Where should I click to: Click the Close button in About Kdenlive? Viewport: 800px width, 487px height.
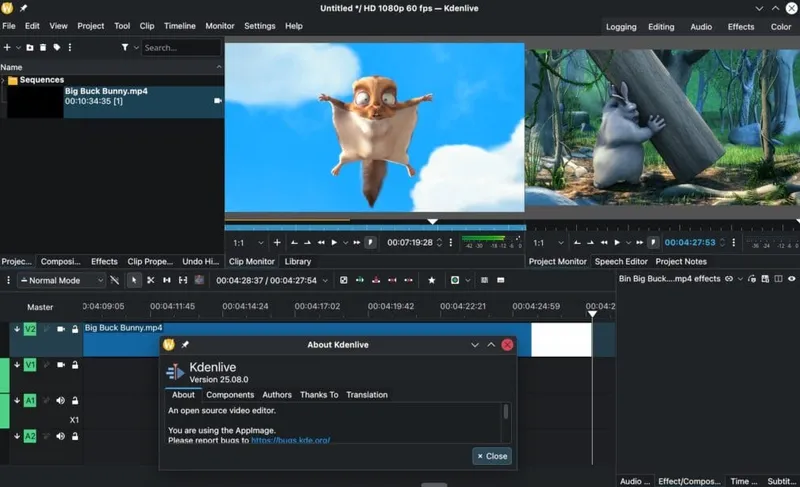coord(492,456)
